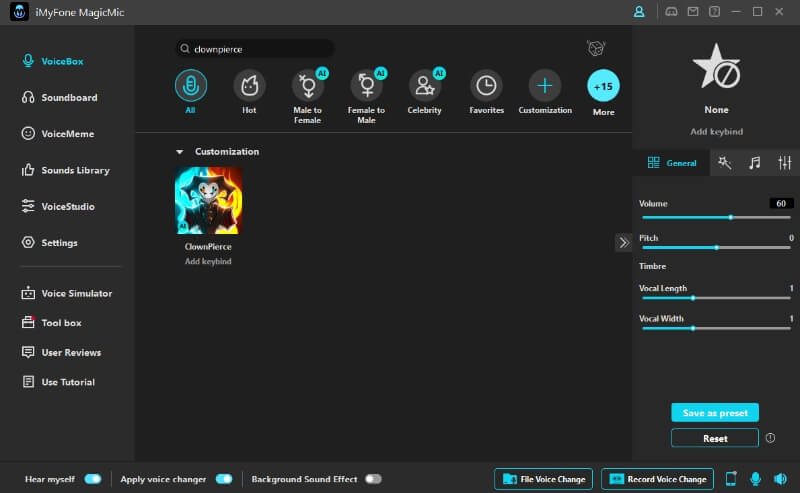Add keybind for ClownPierce voice
Image resolution: width=800 pixels, height=493 pixels.
(208, 261)
